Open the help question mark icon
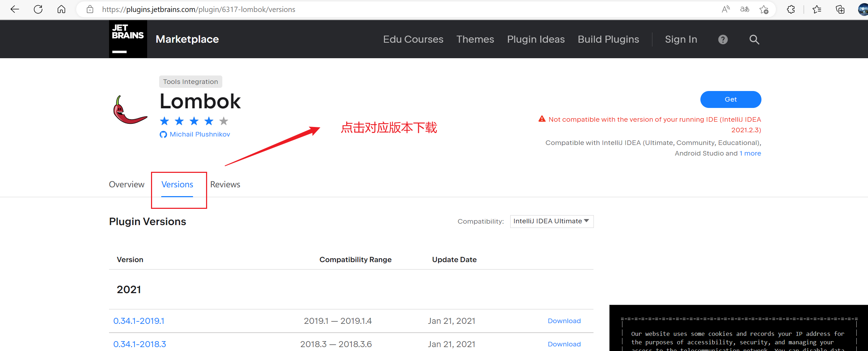868x351 pixels. tap(723, 40)
